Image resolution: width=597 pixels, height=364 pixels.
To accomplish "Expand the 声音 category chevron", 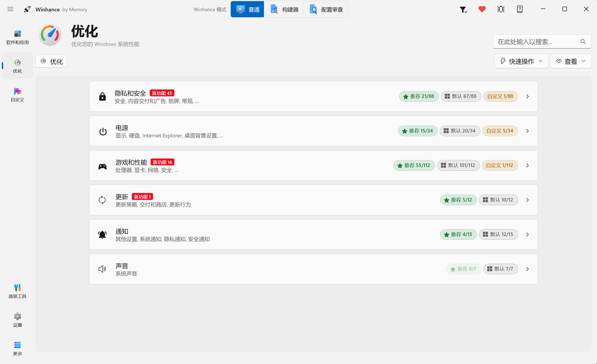I will (x=527, y=269).
